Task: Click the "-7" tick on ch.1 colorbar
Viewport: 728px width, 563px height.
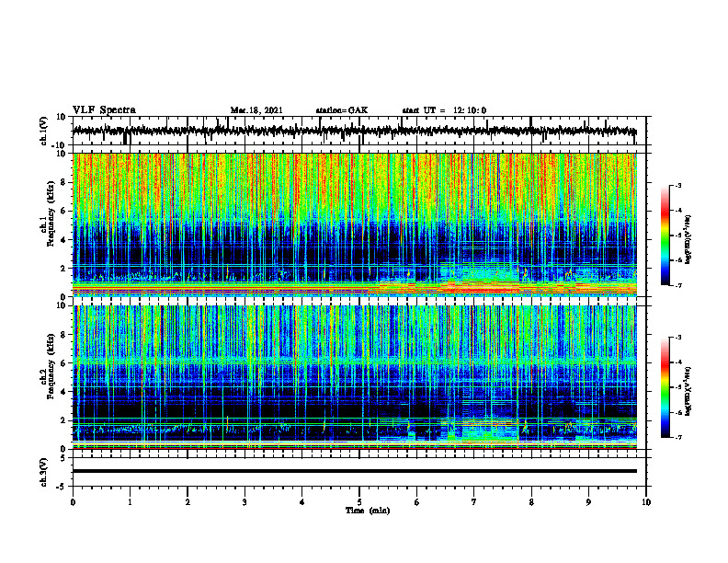Action: [x=678, y=285]
